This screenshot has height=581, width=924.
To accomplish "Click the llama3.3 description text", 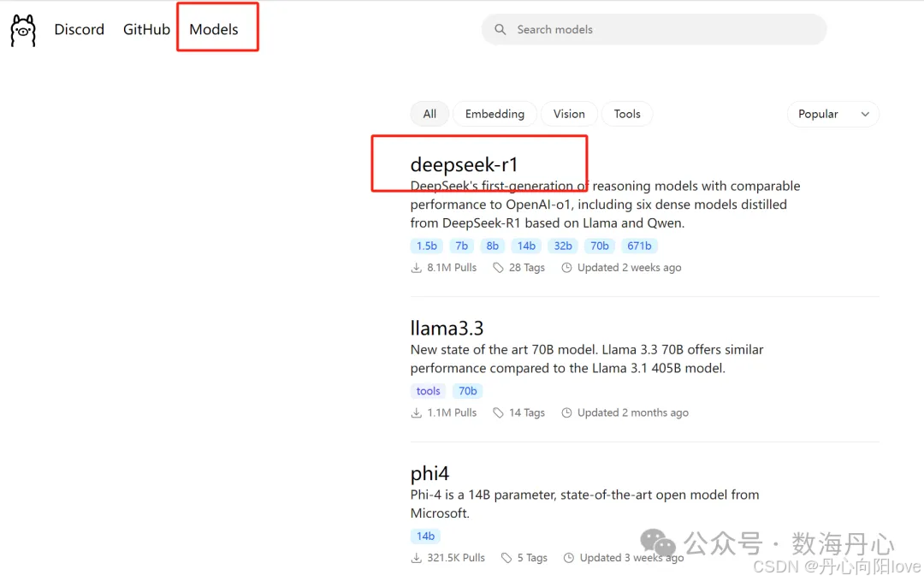I will [587, 359].
